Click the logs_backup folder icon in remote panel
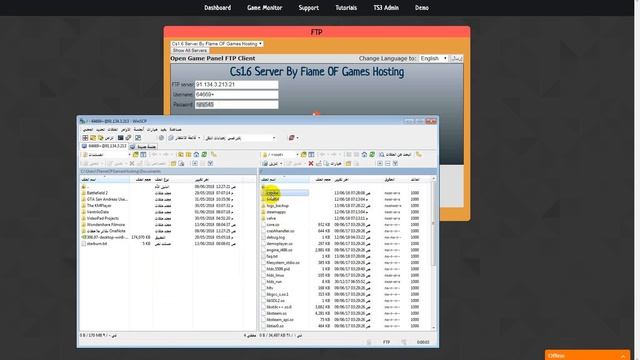640x360 pixels. [263, 206]
